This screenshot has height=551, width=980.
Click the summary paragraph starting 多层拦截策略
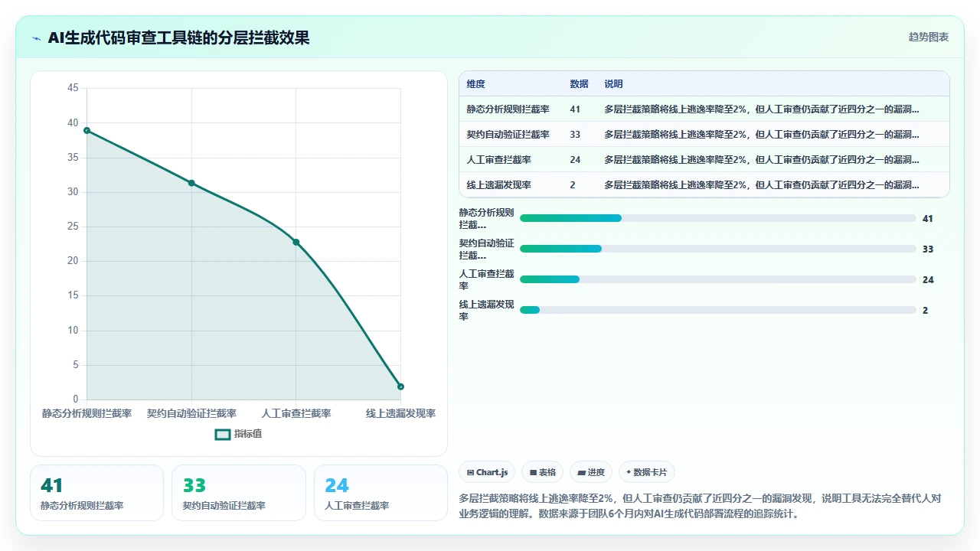700,506
